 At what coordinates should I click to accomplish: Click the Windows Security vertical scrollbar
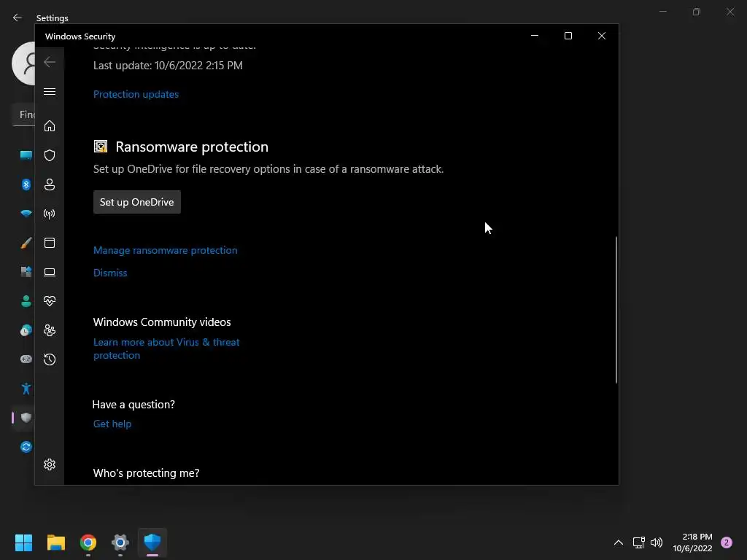(x=616, y=309)
